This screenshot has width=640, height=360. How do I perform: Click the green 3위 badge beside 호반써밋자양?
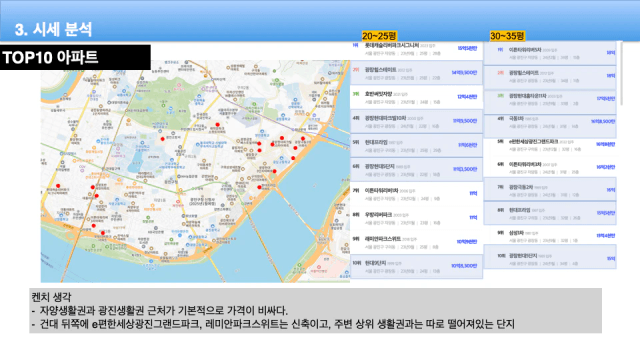356,94
